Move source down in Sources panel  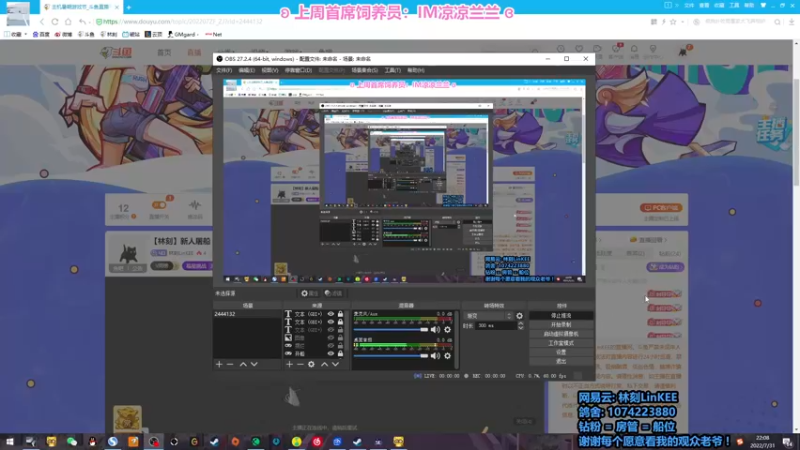pyautogui.click(x=335, y=364)
